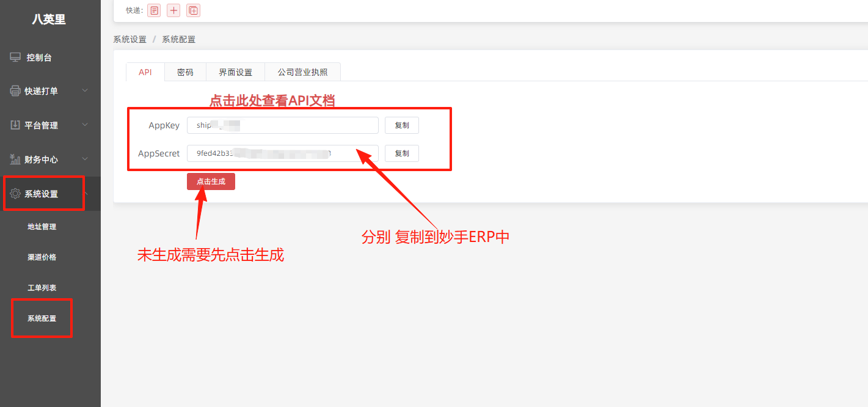
Task: Expand the 财务中心 menu chevron
Action: click(x=85, y=159)
